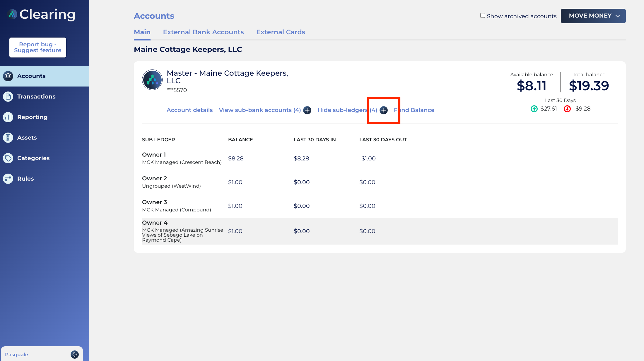Click the available balance $8.11
This screenshot has width=644, height=361.
(x=532, y=86)
